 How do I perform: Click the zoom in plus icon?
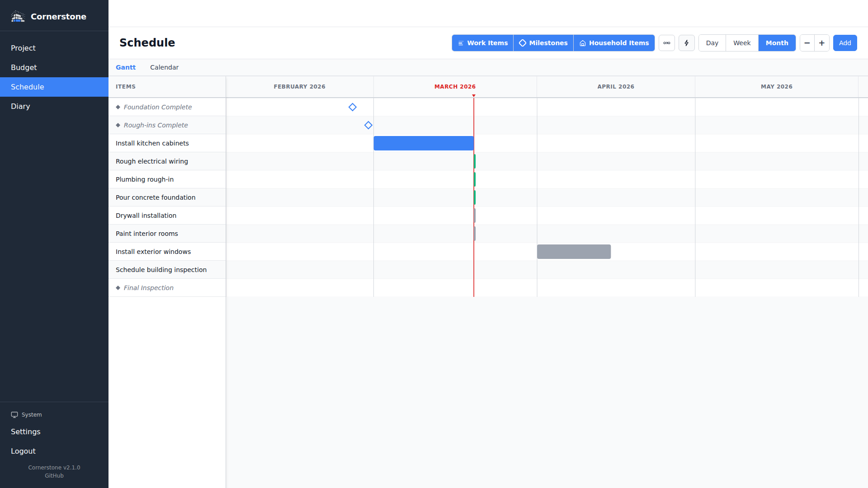821,43
